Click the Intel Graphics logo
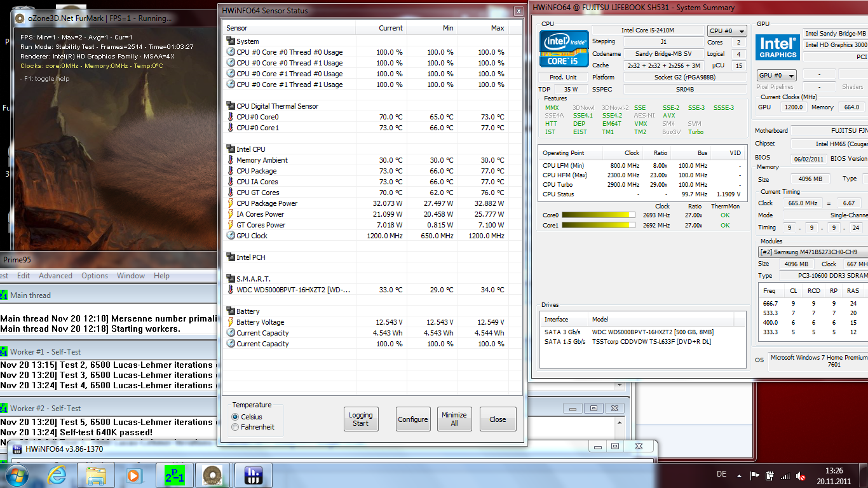The width and height of the screenshot is (868, 488). (x=778, y=48)
